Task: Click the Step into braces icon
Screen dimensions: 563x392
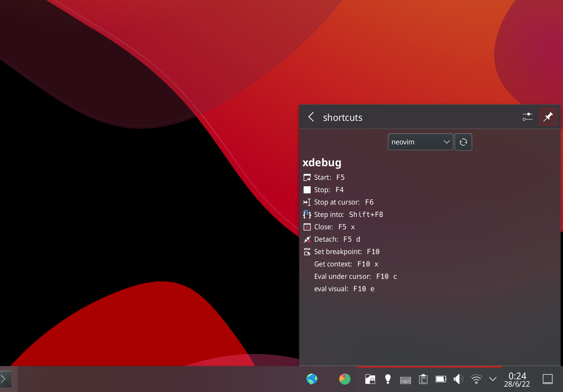Action: (x=307, y=215)
